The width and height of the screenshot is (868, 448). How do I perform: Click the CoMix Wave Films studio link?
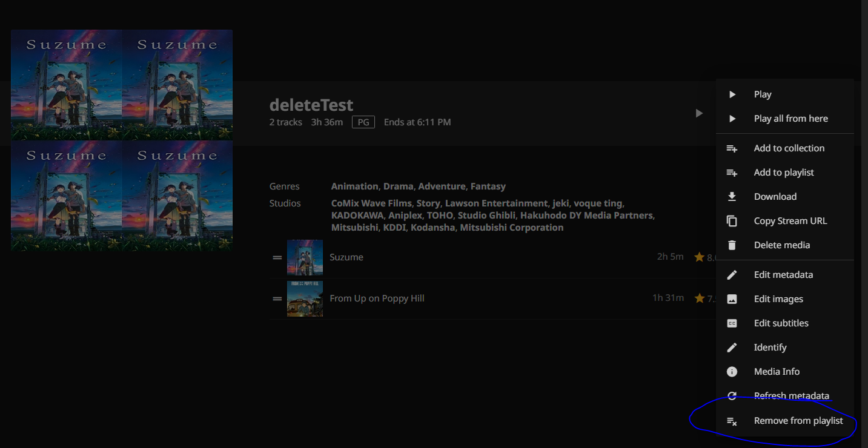pos(371,203)
